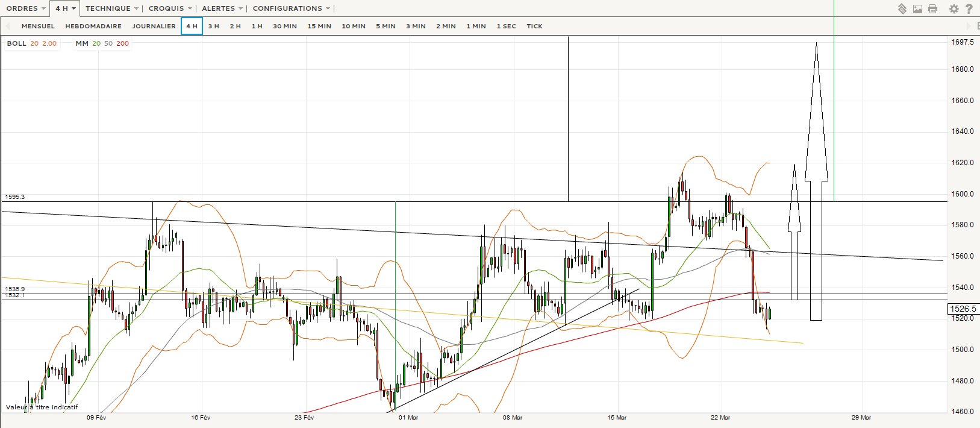Click left scroll arrow of timeframe bar
The image size is (980, 428).
point(8,26)
